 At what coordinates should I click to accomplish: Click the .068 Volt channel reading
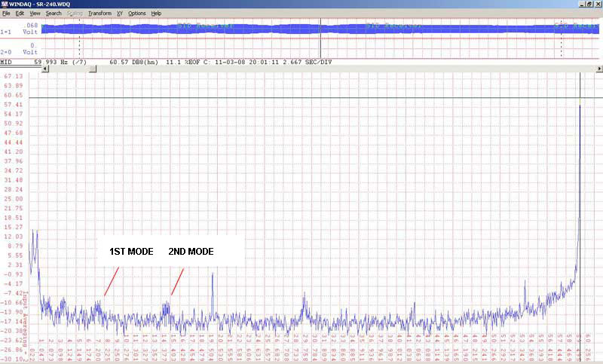pyautogui.click(x=30, y=29)
